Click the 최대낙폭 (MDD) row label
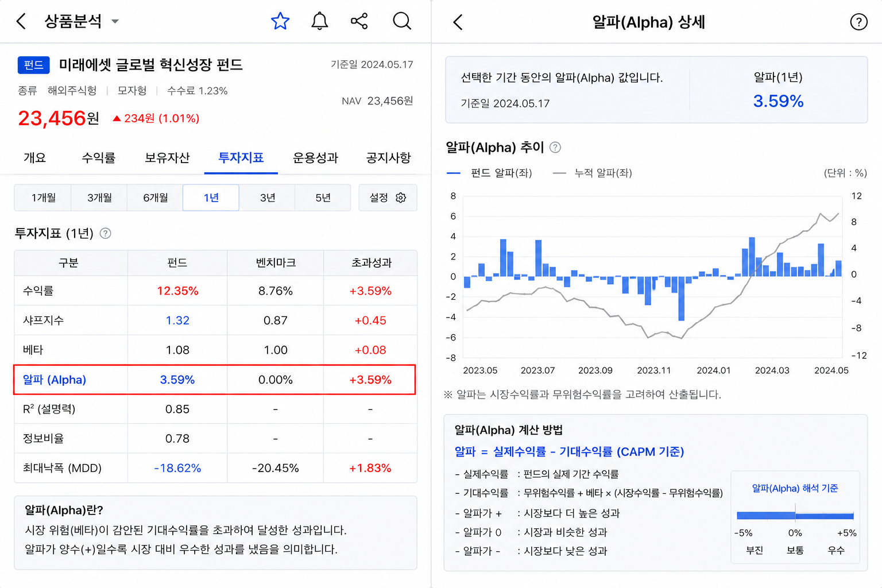This screenshot has width=882, height=588. coord(62,468)
